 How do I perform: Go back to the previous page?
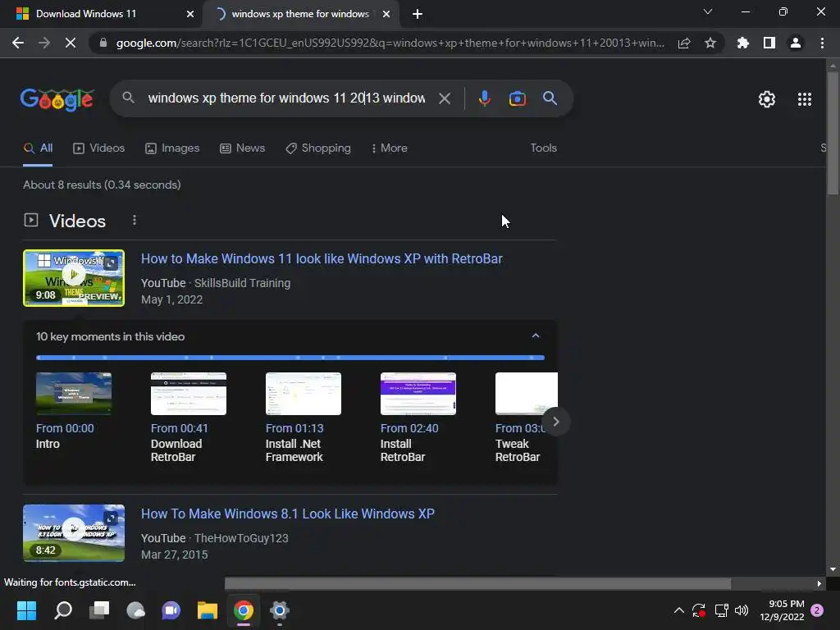pos(18,43)
